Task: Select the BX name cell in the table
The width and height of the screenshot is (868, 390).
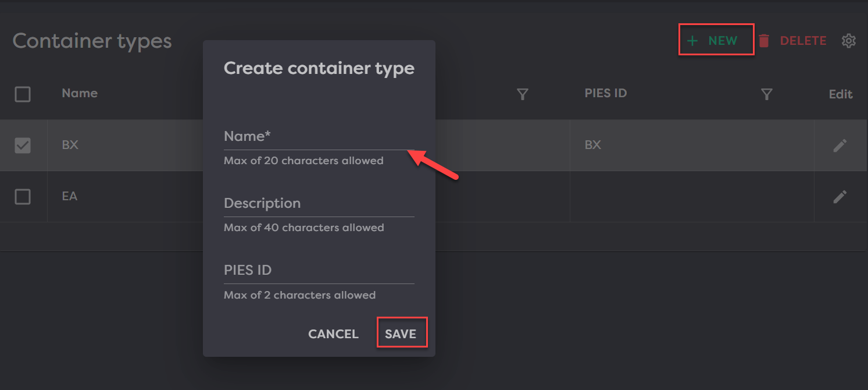Action: pos(70,145)
